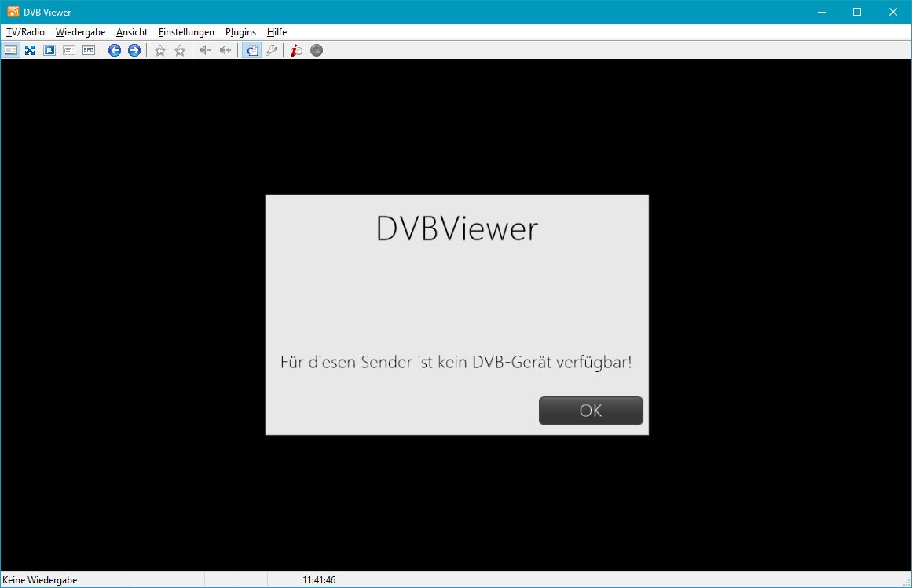Open the Hilfe menu

tap(277, 32)
